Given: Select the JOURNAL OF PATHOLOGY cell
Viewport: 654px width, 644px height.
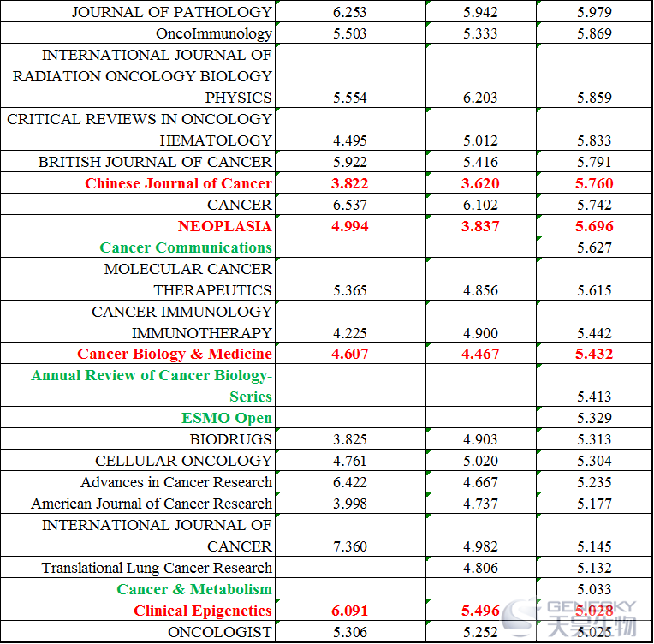Looking at the screenshot, I should (138, 11).
